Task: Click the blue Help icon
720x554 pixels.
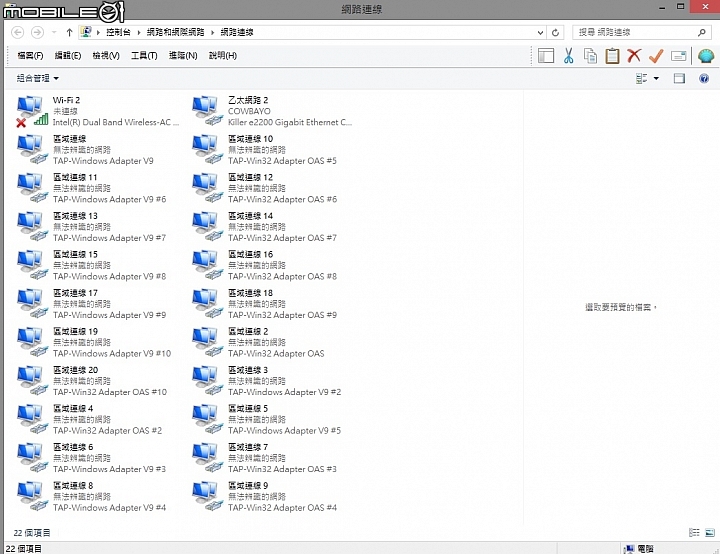Action: (x=704, y=79)
